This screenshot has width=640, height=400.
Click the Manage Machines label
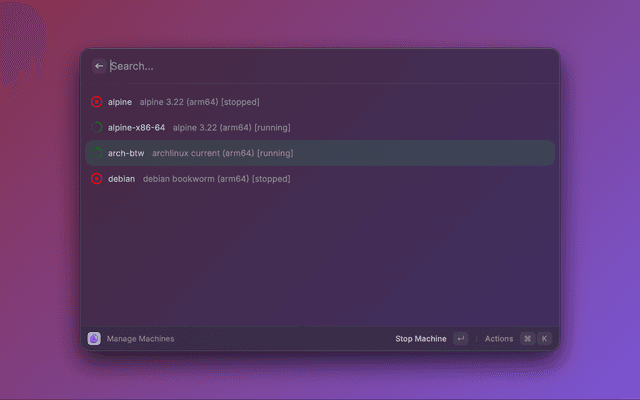140,339
